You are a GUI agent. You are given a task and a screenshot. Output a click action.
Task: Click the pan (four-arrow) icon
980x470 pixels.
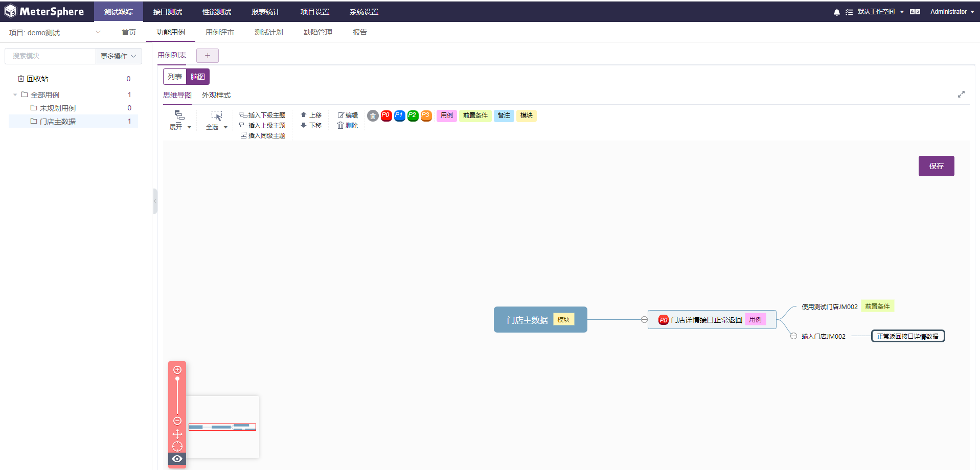pos(177,434)
